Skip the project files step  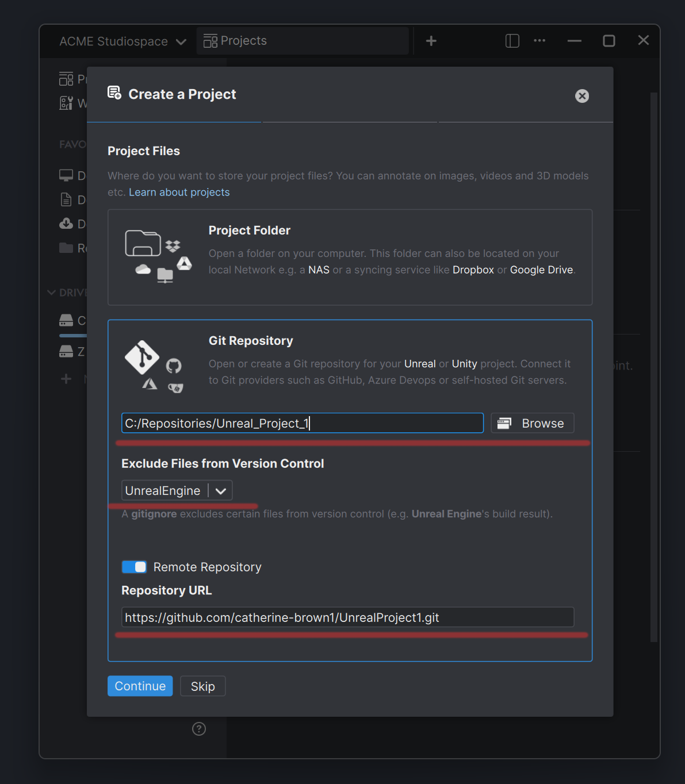click(202, 686)
